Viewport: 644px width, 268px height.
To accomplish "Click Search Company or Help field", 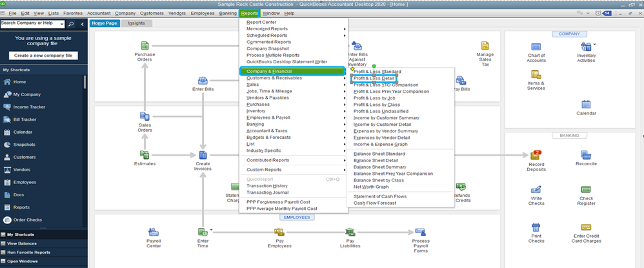I will pyautogui.click(x=30, y=24).
